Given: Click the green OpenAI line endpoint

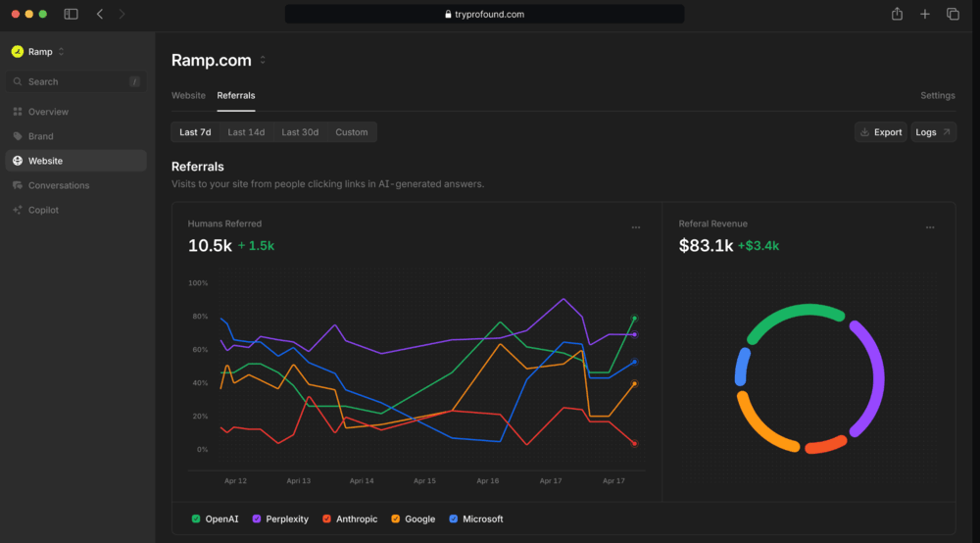Looking at the screenshot, I should pos(634,318).
